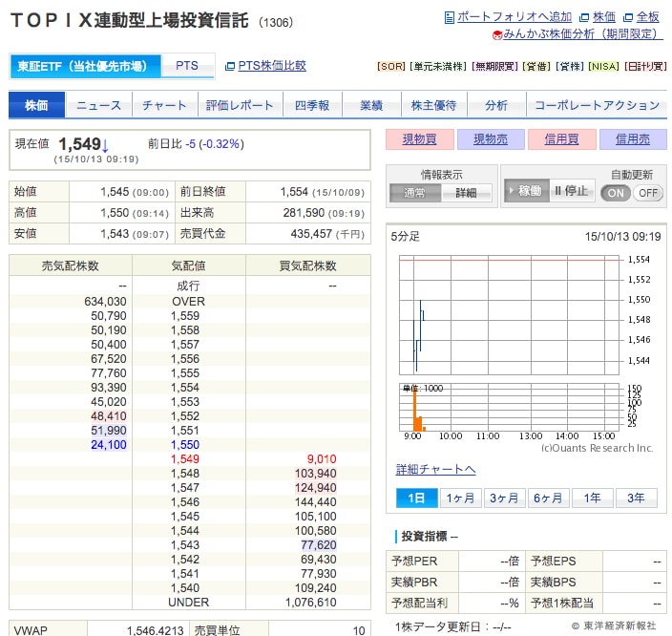Select the 株価 navigation tab

click(x=37, y=105)
